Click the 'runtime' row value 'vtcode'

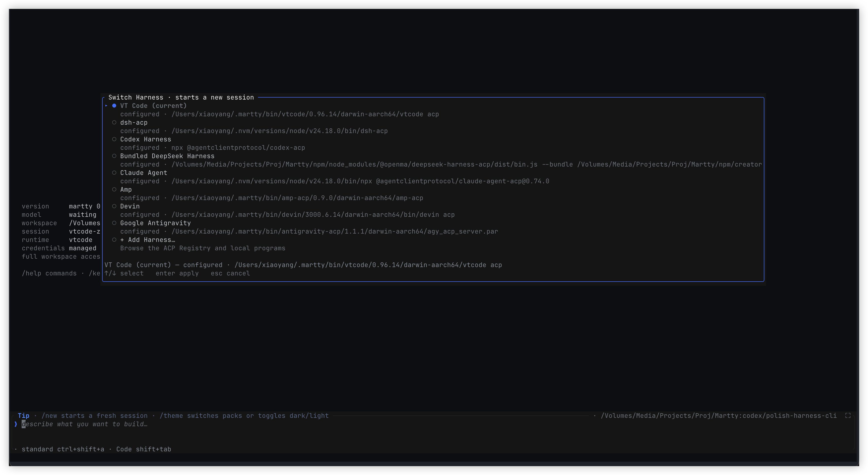80,240
